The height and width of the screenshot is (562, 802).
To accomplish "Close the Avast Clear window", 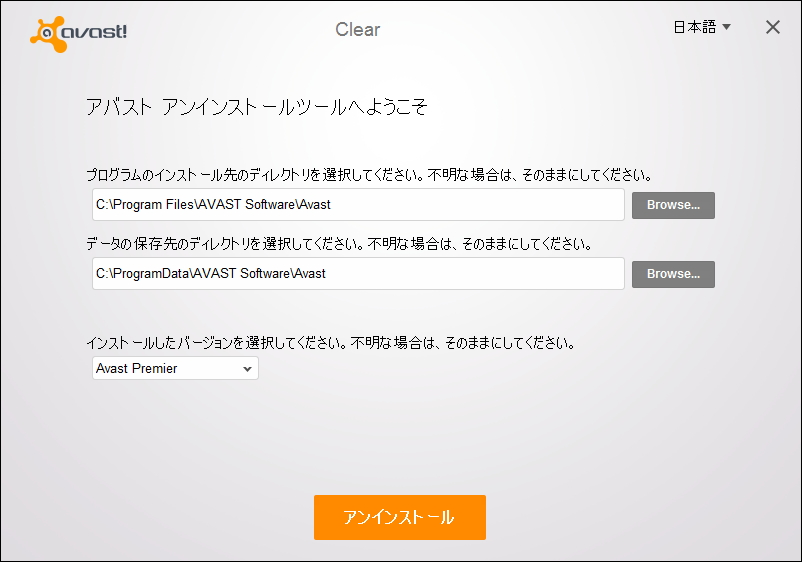I will pos(773,27).
